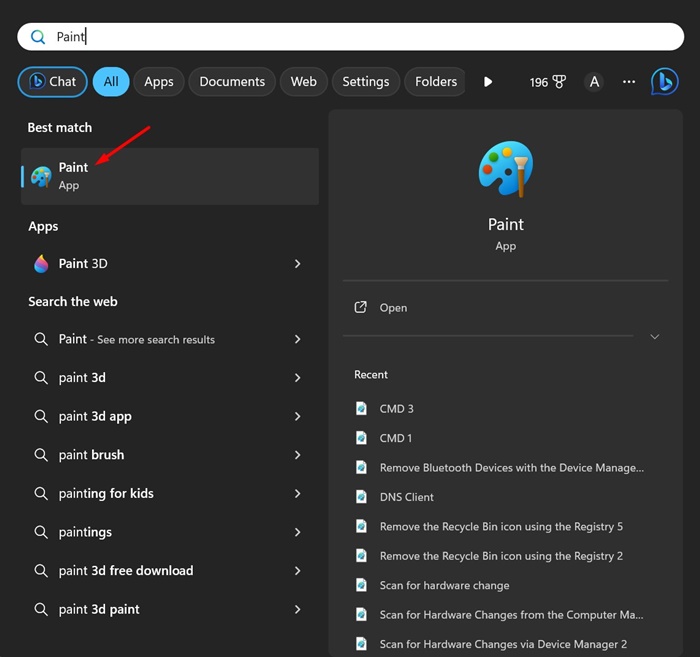The width and height of the screenshot is (700, 657).
Task: Click the three-dot more options icon
Action: [628, 82]
